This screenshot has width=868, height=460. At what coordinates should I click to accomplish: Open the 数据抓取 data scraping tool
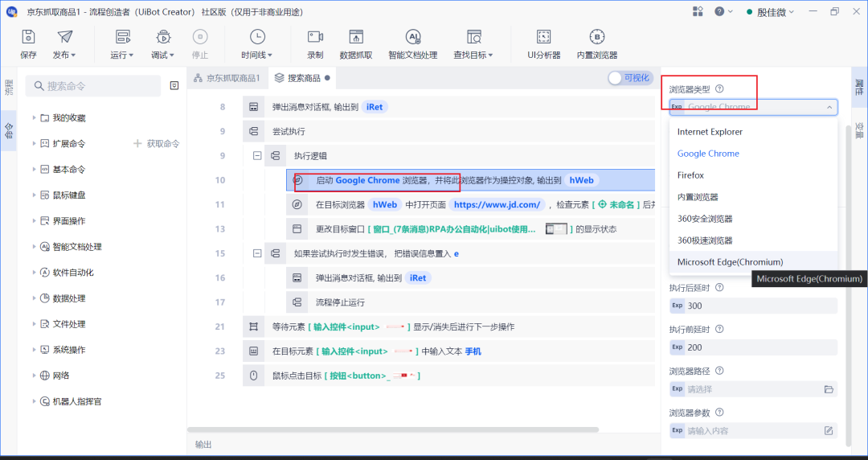coord(356,44)
